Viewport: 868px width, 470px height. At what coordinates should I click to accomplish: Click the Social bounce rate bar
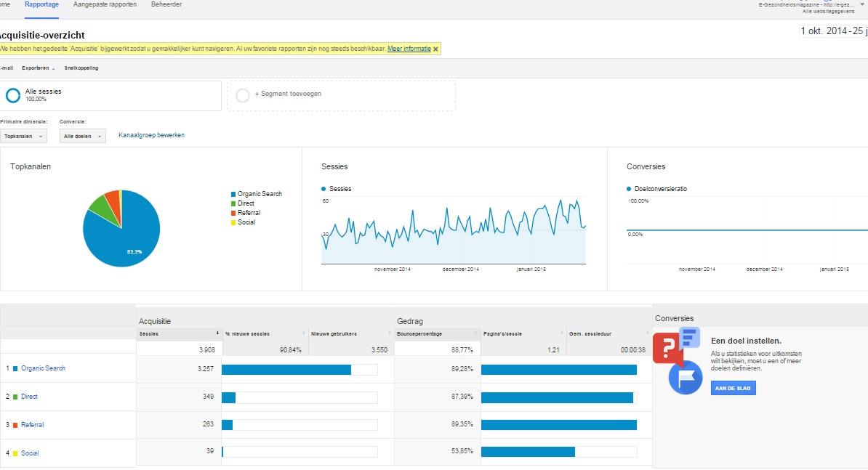pyautogui.click(x=528, y=453)
